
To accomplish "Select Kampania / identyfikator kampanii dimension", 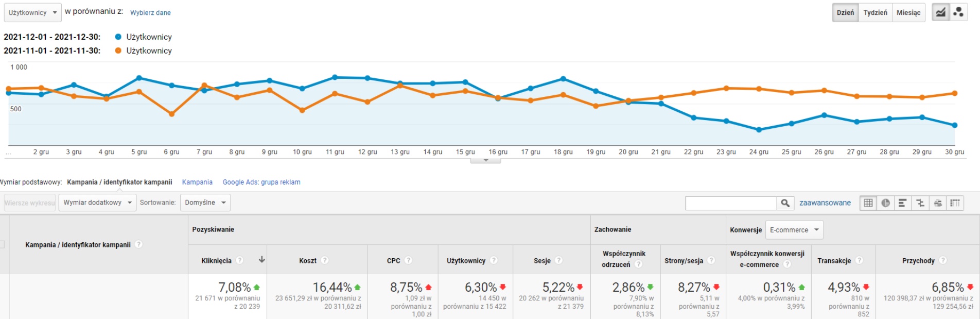I will point(119,182).
